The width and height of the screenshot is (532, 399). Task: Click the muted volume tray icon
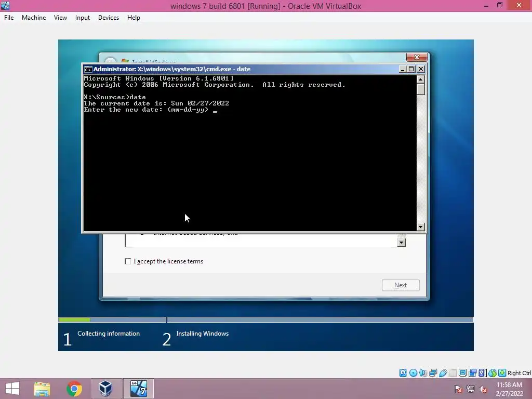(x=483, y=389)
